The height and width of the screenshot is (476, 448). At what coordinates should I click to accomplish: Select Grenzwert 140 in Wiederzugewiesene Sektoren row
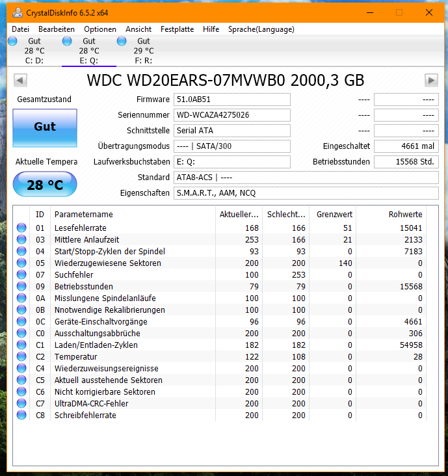(345, 263)
